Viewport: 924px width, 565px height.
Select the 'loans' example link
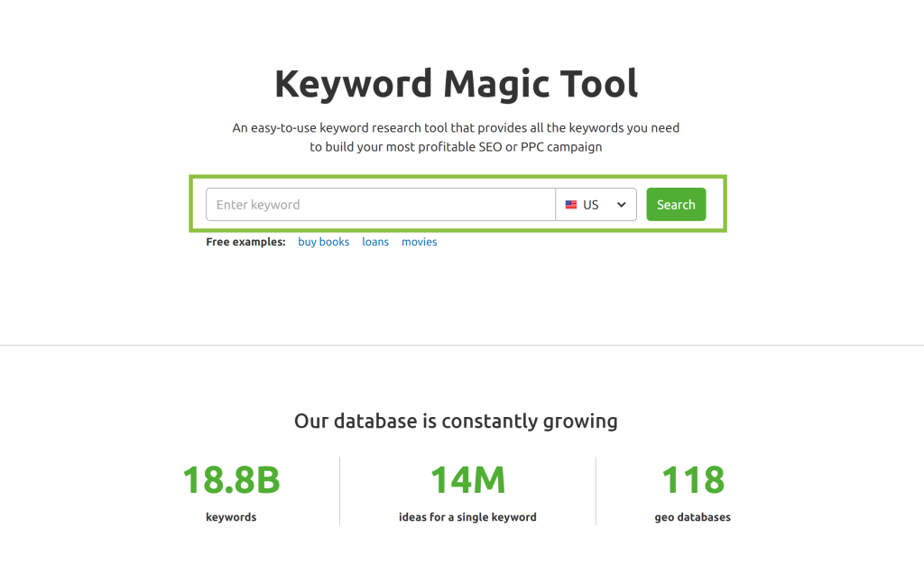click(375, 242)
